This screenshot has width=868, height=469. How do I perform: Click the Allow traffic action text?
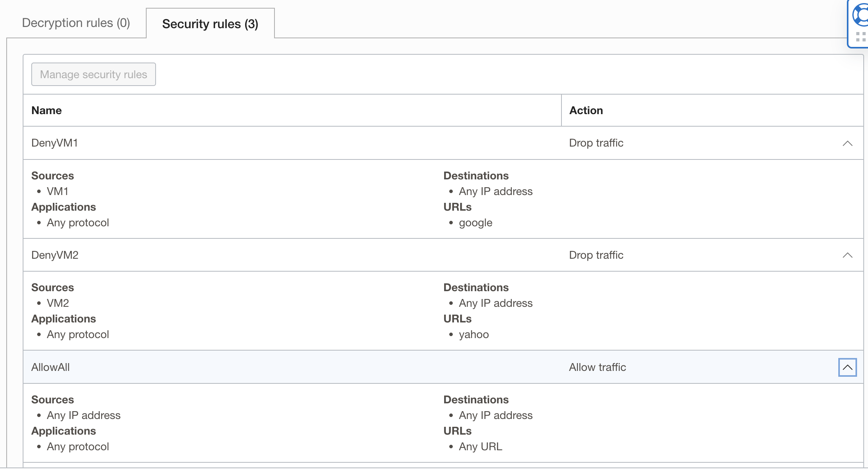click(597, 367)
